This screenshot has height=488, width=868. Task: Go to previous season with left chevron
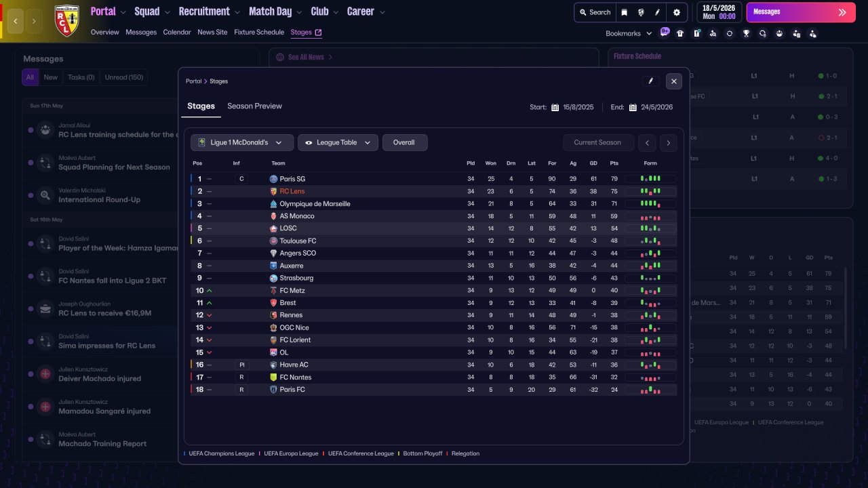(648, 142)
